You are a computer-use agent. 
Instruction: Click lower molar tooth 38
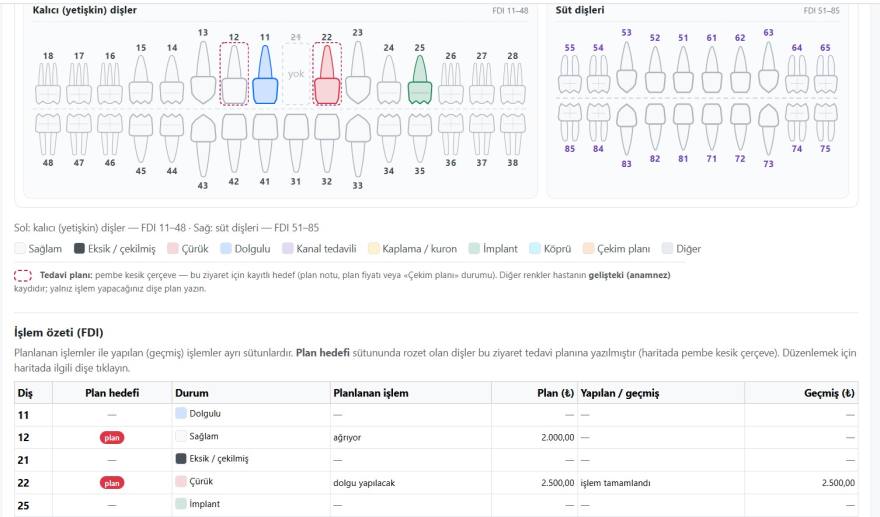pyautogui.click(x=512, y=135)
